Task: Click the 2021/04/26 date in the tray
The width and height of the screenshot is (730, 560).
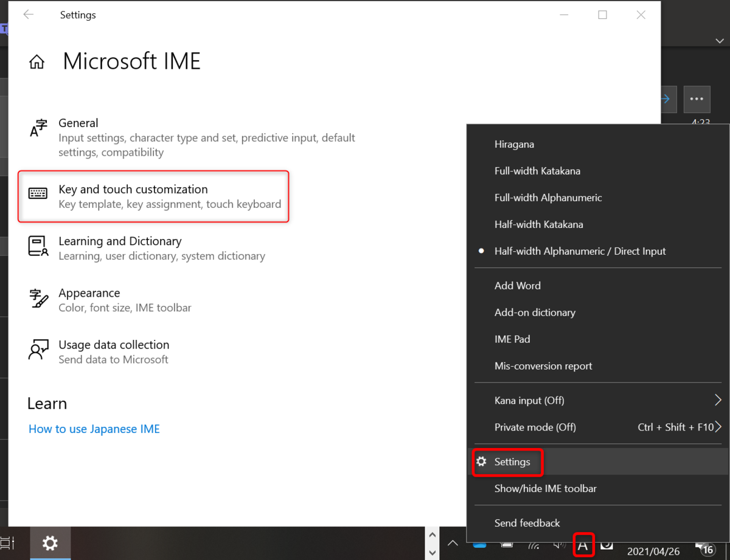Action: click(655, 553)
